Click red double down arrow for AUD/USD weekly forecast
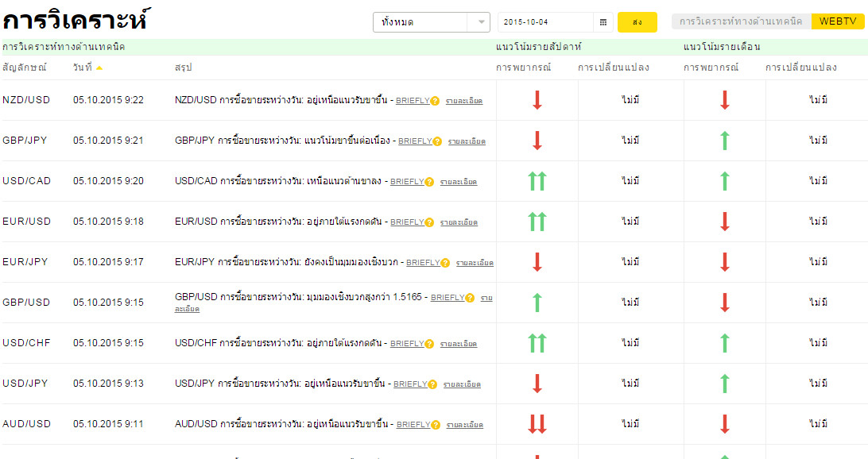Viewport: 868px width, 459px height. click(x=537, y=423)
